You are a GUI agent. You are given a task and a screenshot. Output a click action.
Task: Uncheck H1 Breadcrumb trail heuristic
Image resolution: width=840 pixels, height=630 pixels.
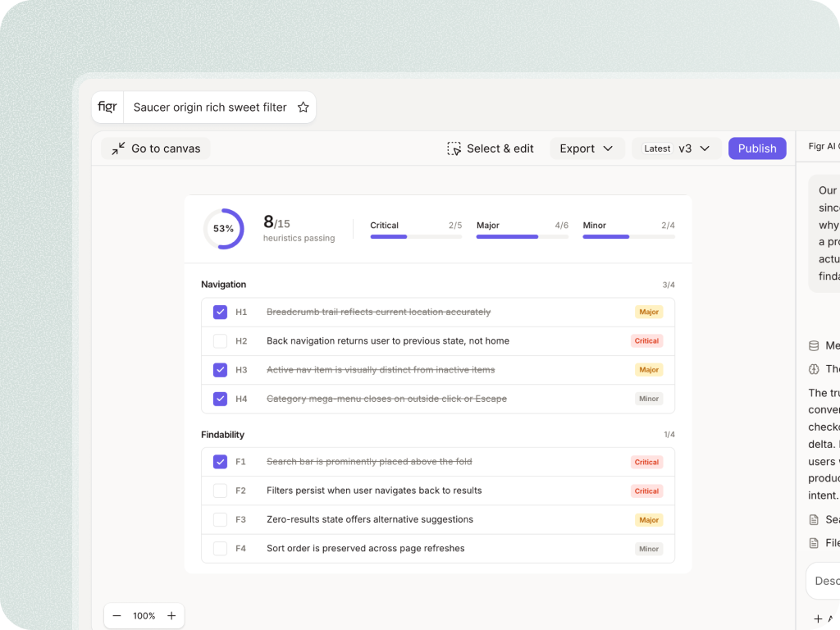click(220, 312)
